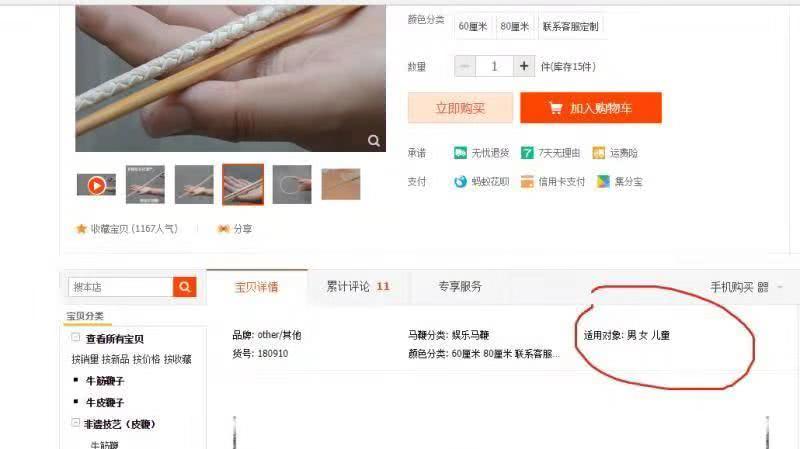The height and width of the screenshot is (449, 800).
Task: Select the 60厘米 size option
Action: pyautogui.click(x=472, y=27)
